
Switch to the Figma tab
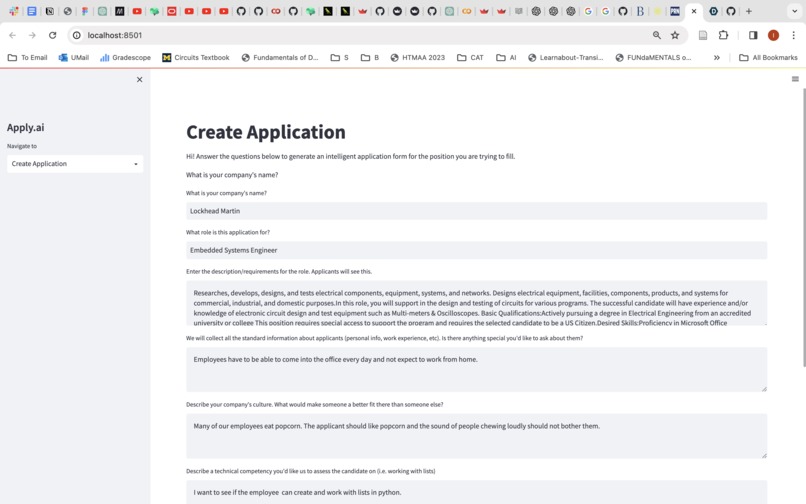(85, 11)
